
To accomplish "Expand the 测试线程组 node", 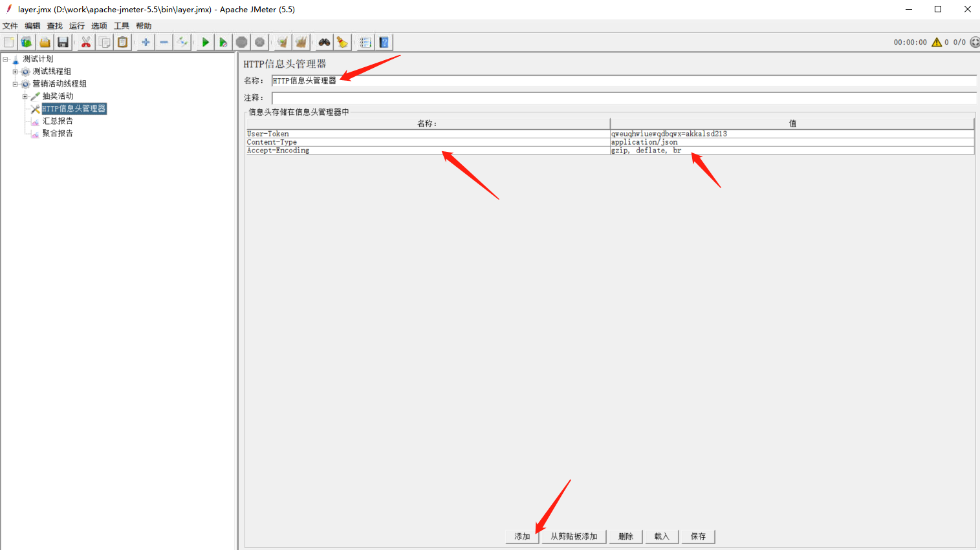I will [x=15, y=72].
